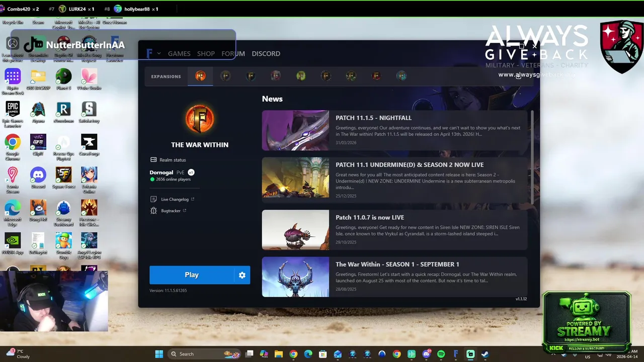Select the red expansion icon in the row
This screenshot has height=362, width=644.
(376, 76)
